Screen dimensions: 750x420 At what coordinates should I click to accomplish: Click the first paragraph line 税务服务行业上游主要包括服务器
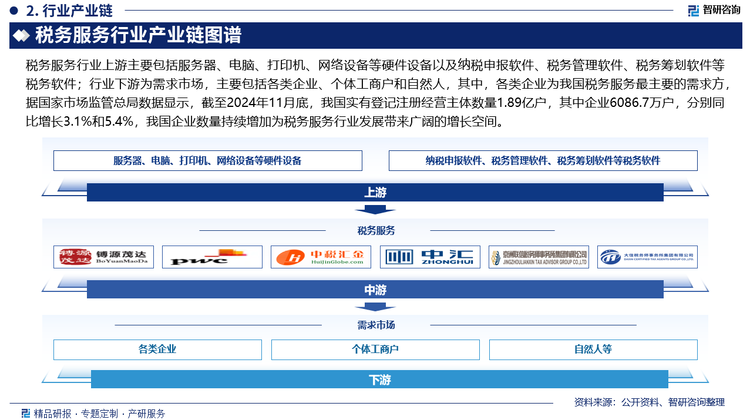(375, 65)
